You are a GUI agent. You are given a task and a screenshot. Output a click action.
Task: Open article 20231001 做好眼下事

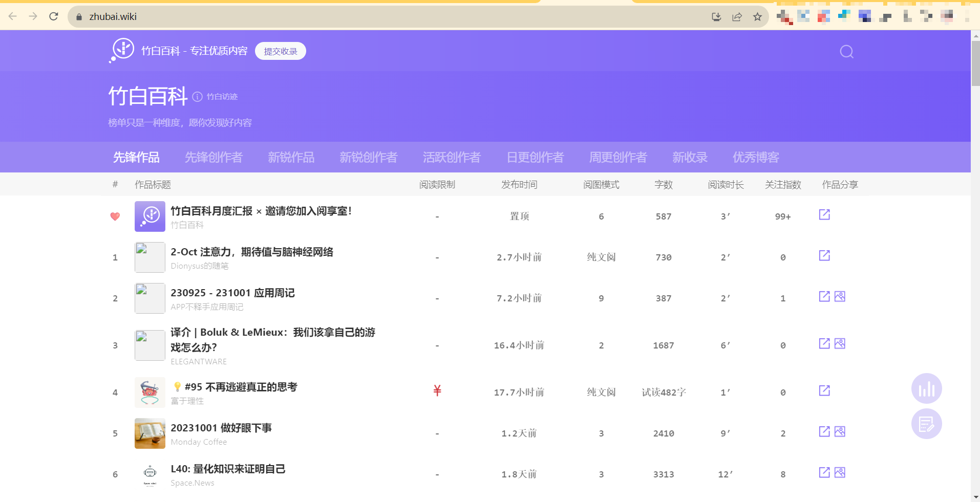[x=221, y=428]
